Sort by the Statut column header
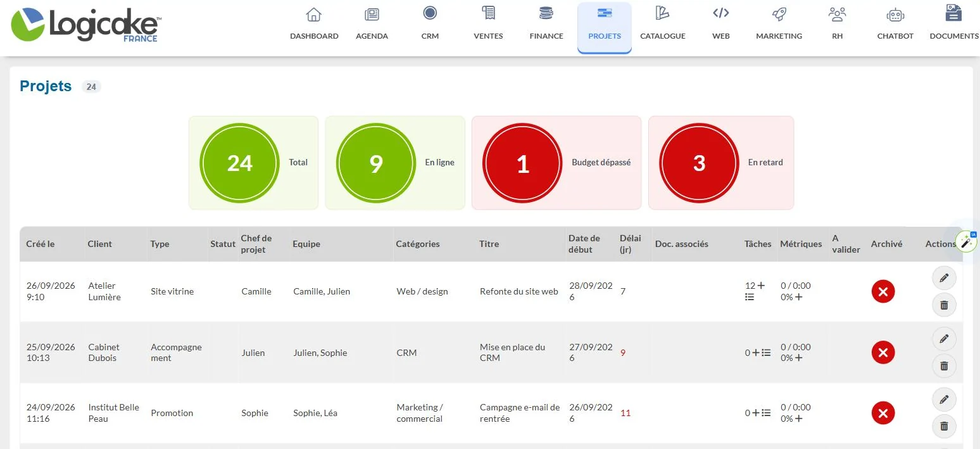Viewport: 980px width, 449px height. [223, 244]
